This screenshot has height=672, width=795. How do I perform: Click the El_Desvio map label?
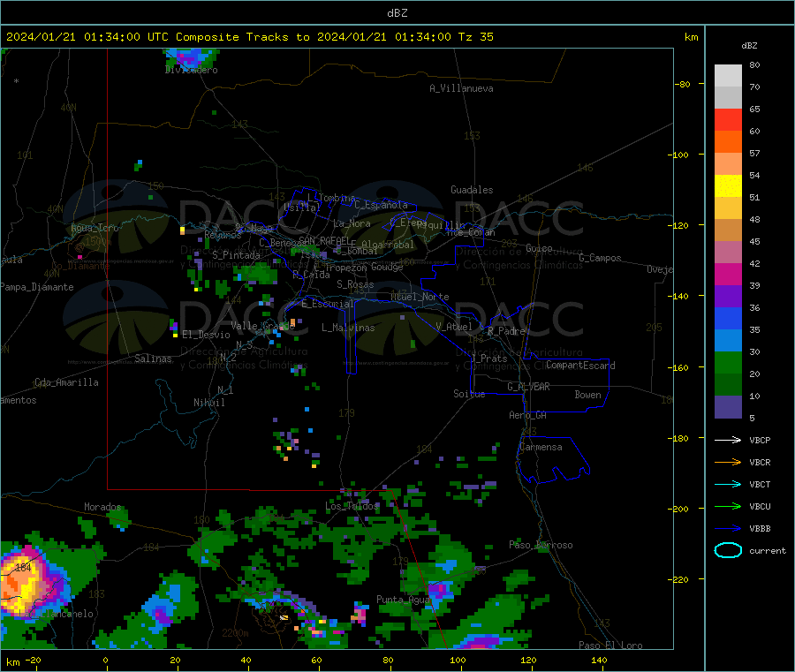pos(206,335)
